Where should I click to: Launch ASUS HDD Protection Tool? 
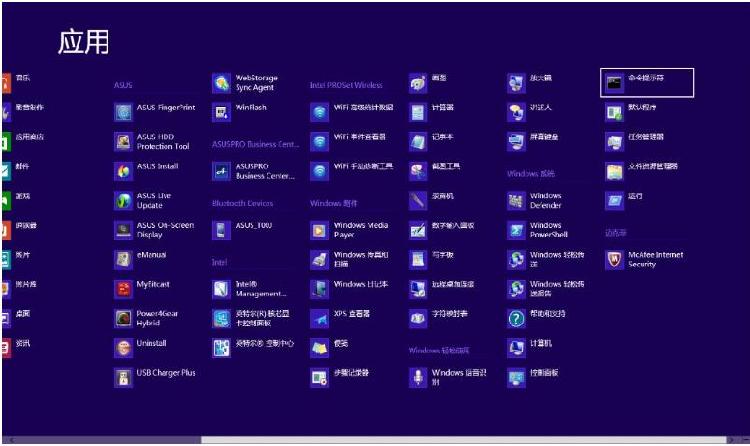pos(152,142)
